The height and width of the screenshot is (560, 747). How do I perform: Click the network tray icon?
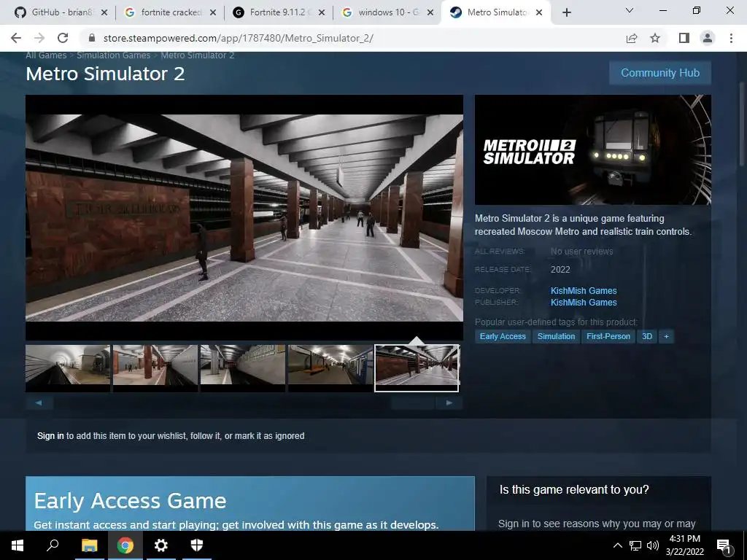coord(635,545)
